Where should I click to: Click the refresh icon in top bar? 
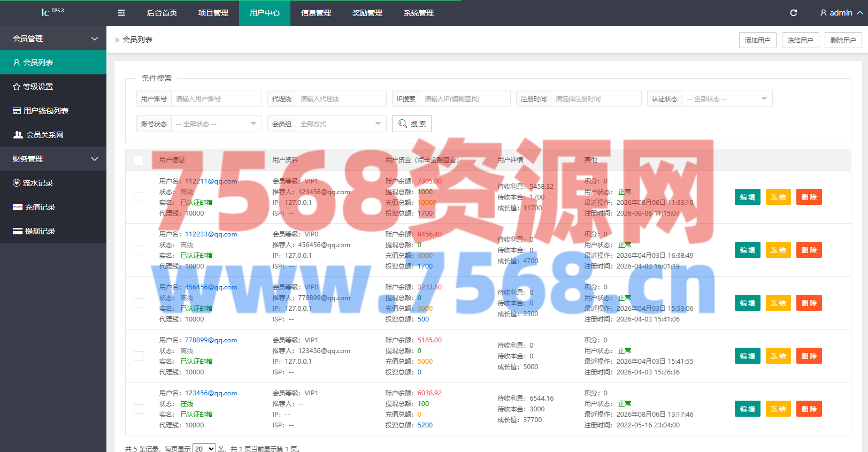coord(794,13)
